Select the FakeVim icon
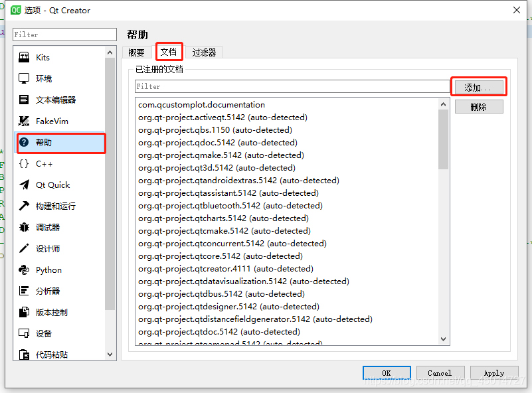Viewport: 532px width, 393px height. click(x=24, y=121)
